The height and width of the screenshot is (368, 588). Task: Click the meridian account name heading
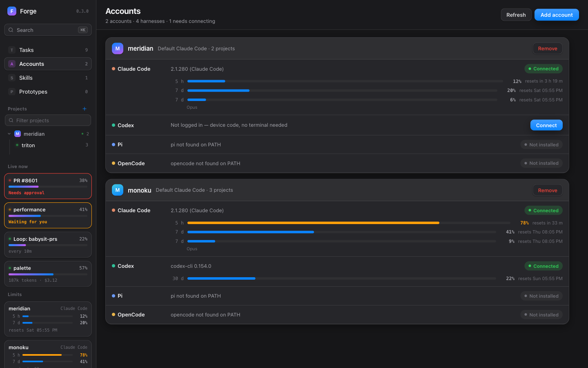click(140, 48)
